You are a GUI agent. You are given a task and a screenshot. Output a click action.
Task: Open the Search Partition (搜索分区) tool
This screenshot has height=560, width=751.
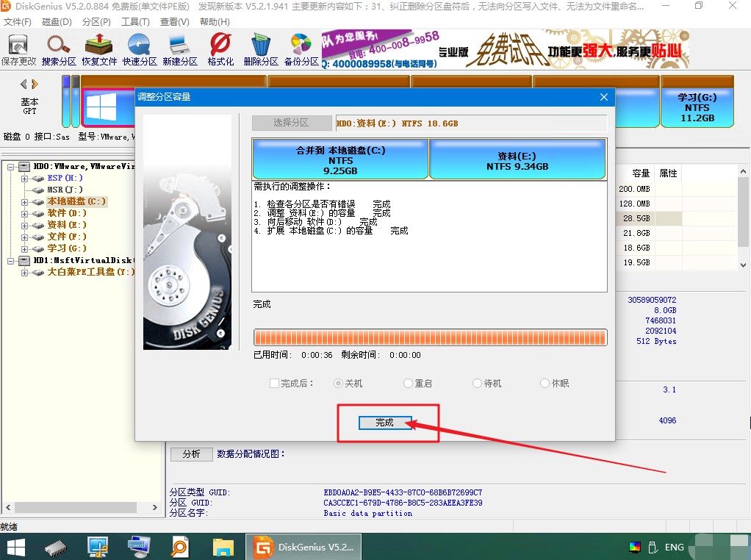tap(59, 49)
